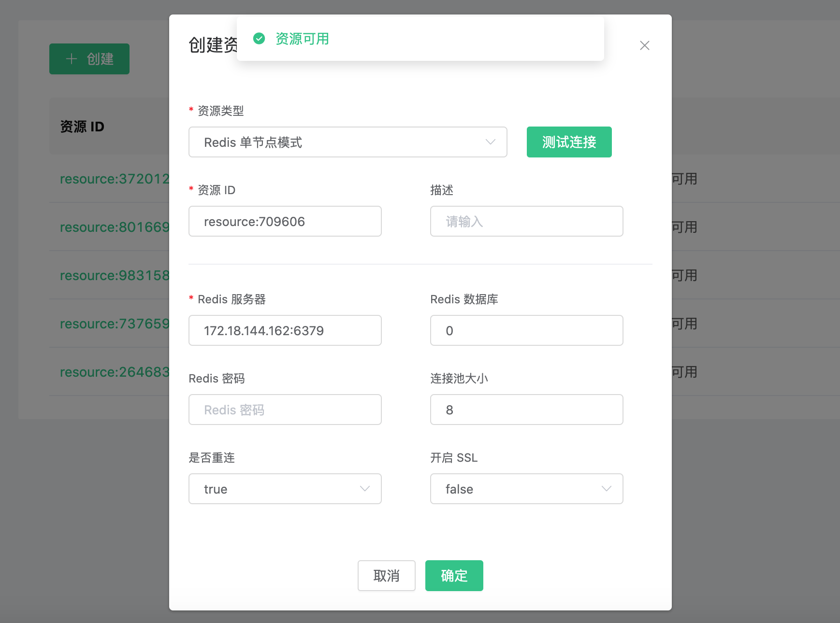Click the 资源 ID column header
Image resolution: width=840 pixels, height=623 pixels.
(82, 127)
